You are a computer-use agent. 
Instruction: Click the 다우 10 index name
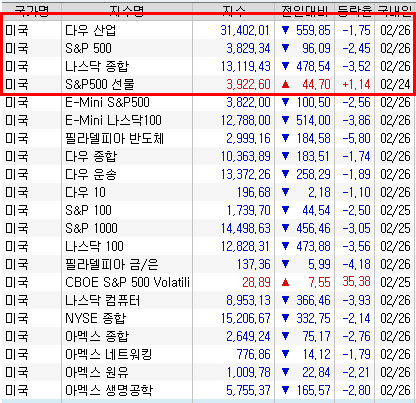pos(85,192)
